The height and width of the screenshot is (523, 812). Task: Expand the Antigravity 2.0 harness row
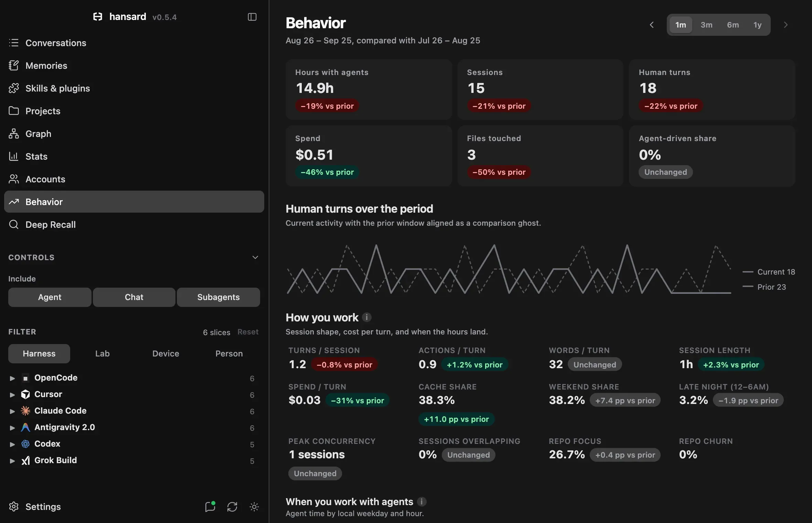[x=12, y=428]
